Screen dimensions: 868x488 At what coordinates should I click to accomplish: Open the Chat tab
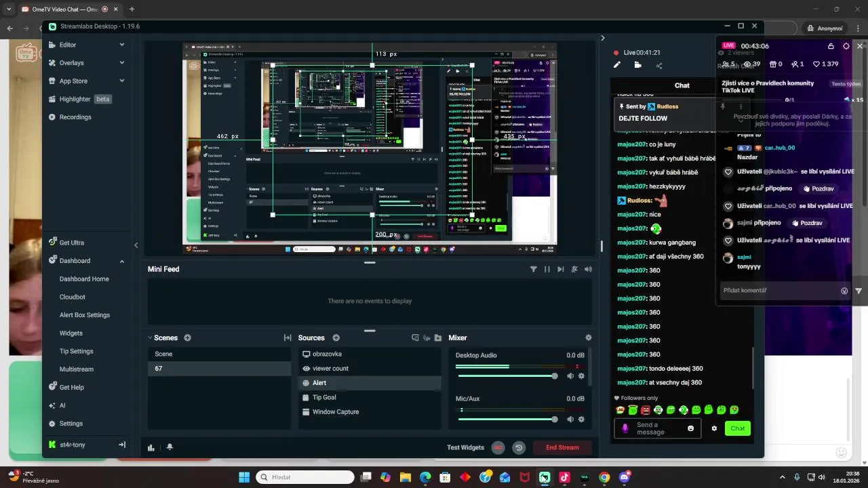tap(682, 85)
